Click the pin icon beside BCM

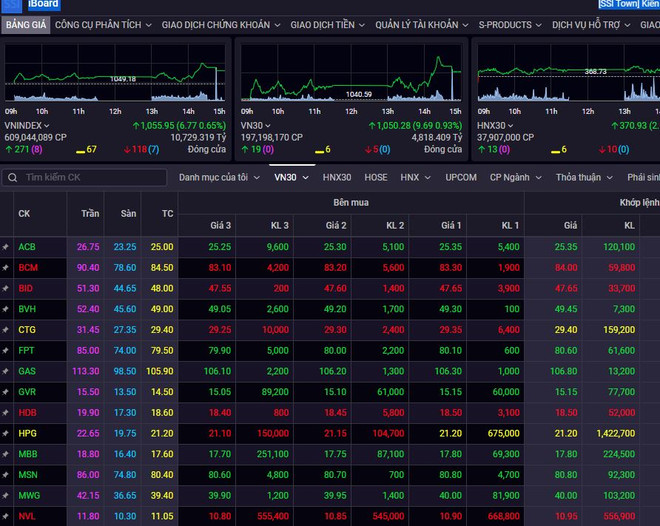coord(6,267)
